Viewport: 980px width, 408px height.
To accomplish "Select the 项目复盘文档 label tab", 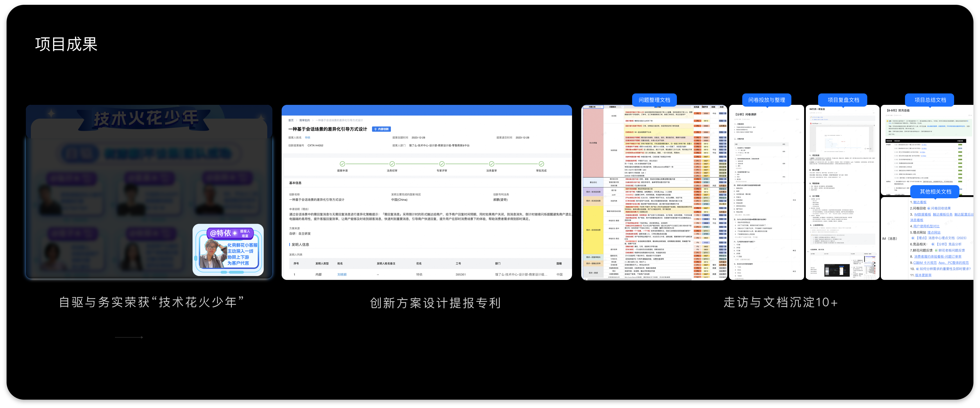I will 843,100.
